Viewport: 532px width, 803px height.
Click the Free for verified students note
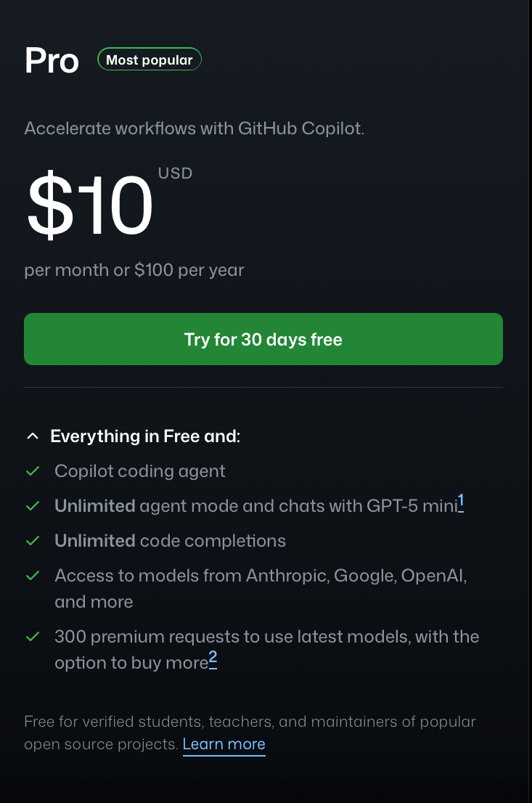pyautogui.click(x=250, y=722)
